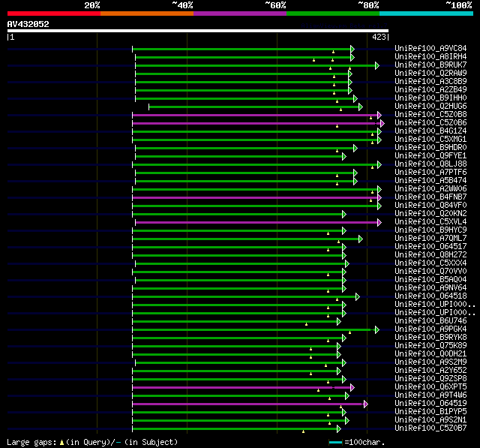Click the yellow gap-in-query legend symbol
Viewport: 480px width, 448px height.
click(x=61, y=443)
